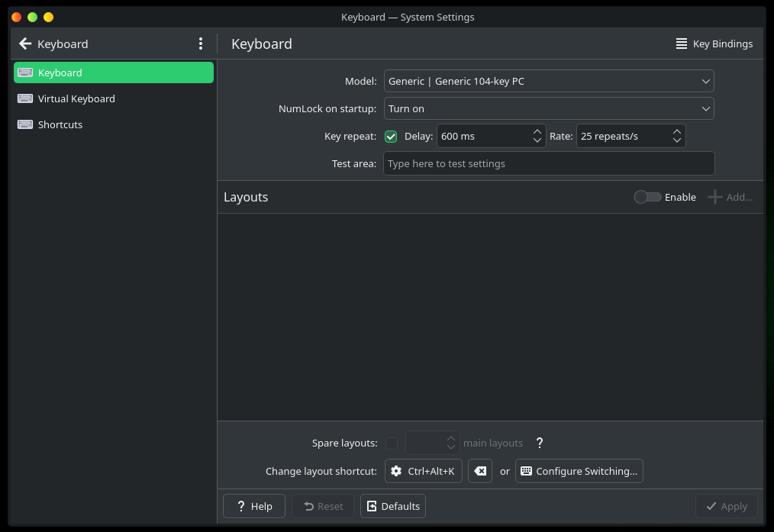Expand the keyboard Model dropdown
The image size is (774, 532).
tap(548, 81)
